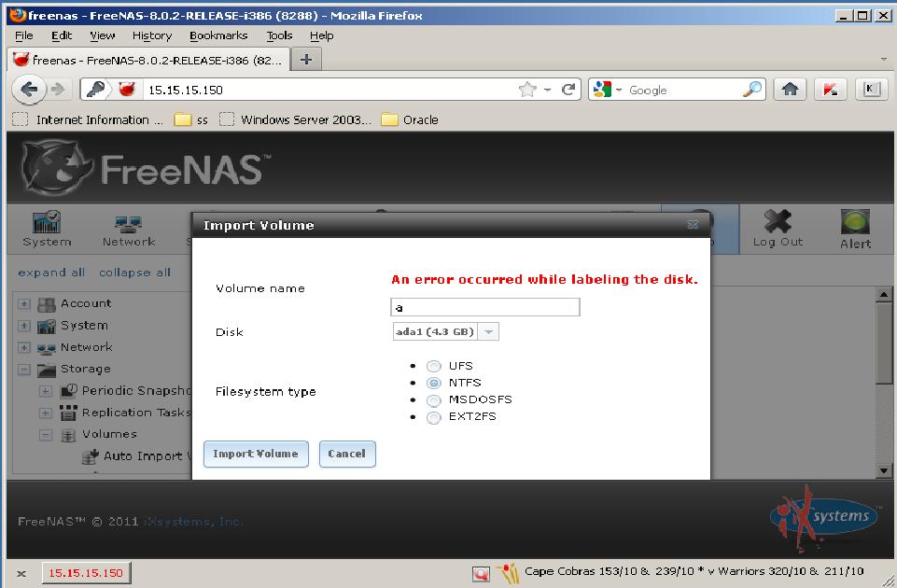This screenshot has height=588, width=897.
Task: Open the ss bookmarks folder
Action: 191,119
